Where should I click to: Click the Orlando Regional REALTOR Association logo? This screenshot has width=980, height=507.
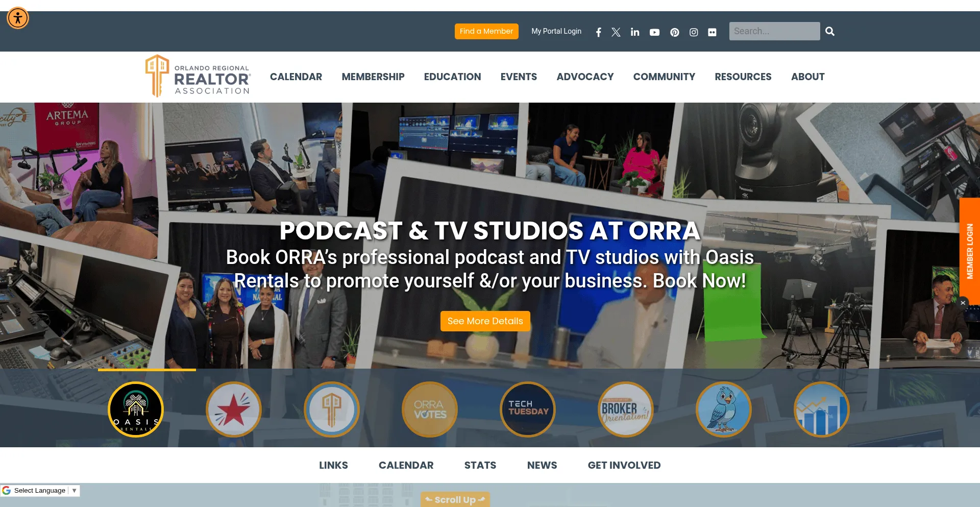click(x=198, y=76)
